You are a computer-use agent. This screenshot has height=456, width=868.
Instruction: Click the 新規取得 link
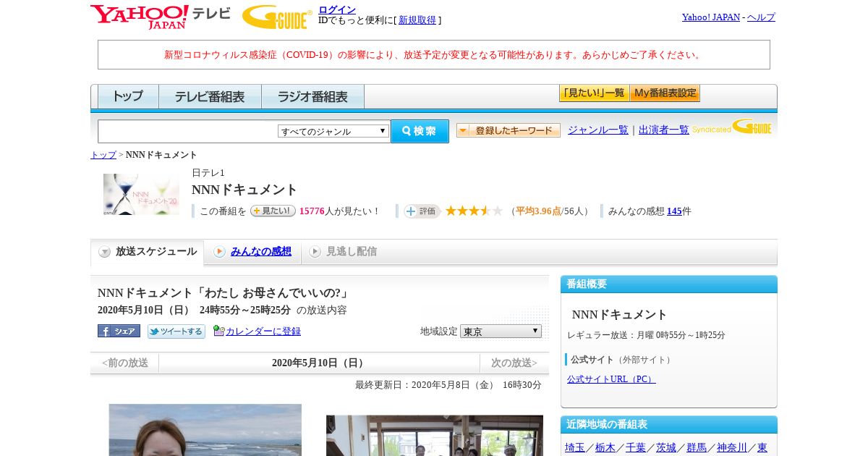coord(417,20)
